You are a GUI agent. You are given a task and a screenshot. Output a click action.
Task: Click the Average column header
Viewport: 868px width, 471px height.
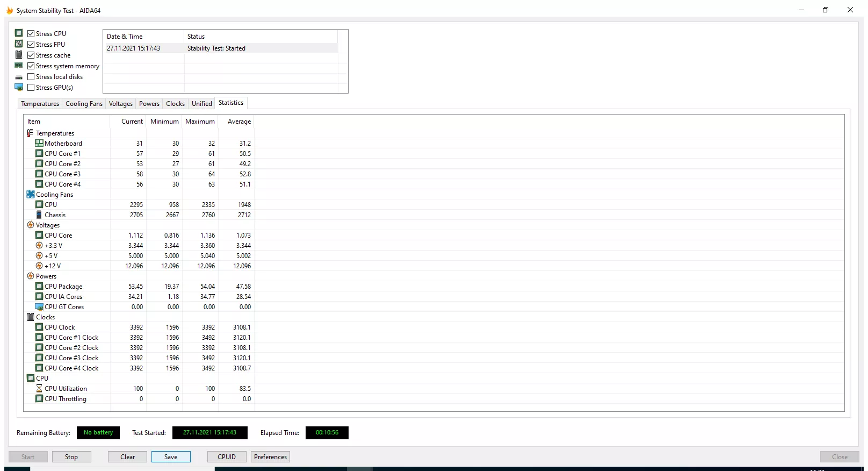(x=236, y=122)
